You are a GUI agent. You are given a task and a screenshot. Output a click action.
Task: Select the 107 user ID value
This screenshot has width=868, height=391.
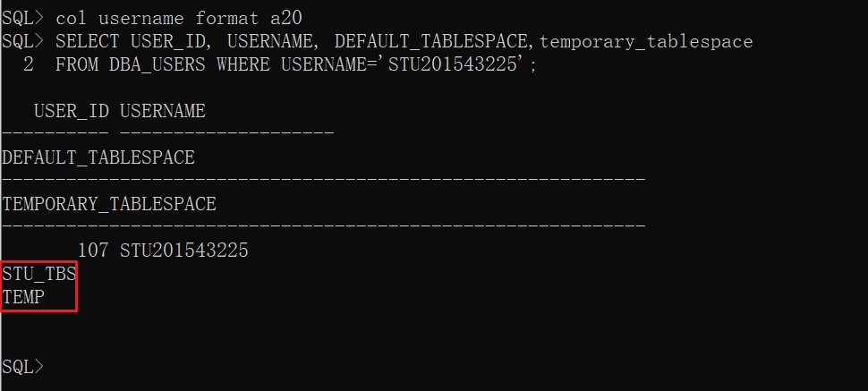point(93,251)
